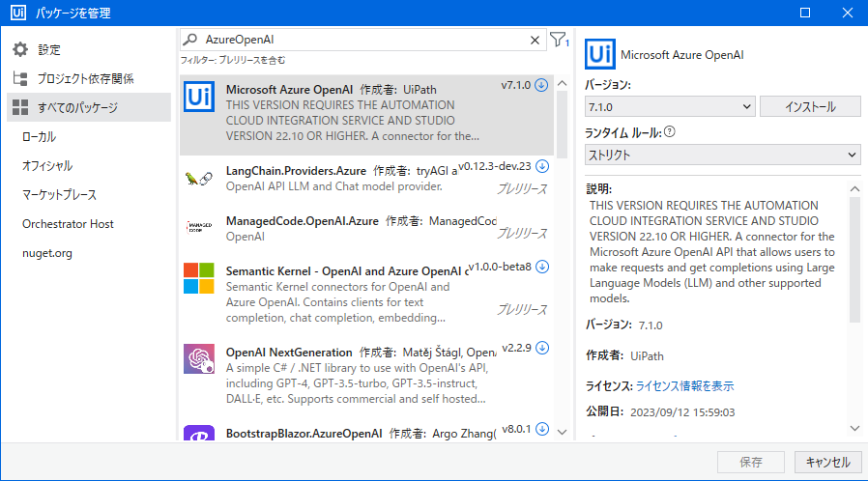Image resolution: width=868 pixels, height=481 pixels.
Task: Select the オフィシャル package source
Action: click(47, 166)
